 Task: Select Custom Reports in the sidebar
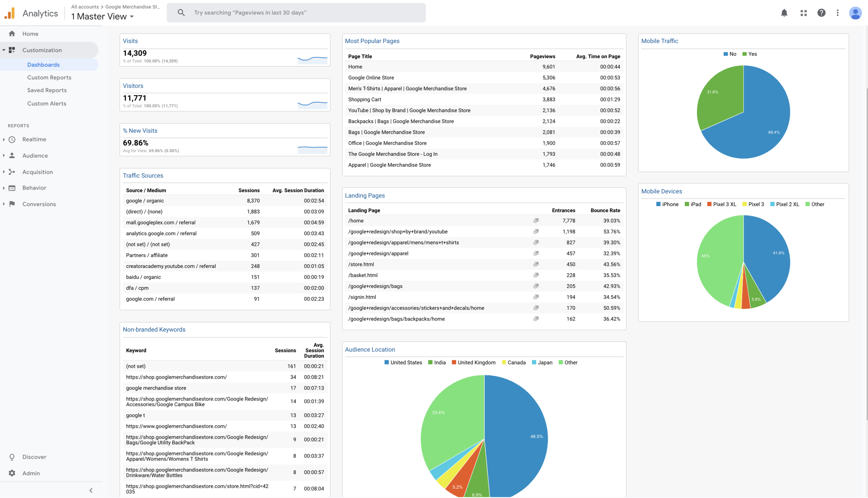49,77
